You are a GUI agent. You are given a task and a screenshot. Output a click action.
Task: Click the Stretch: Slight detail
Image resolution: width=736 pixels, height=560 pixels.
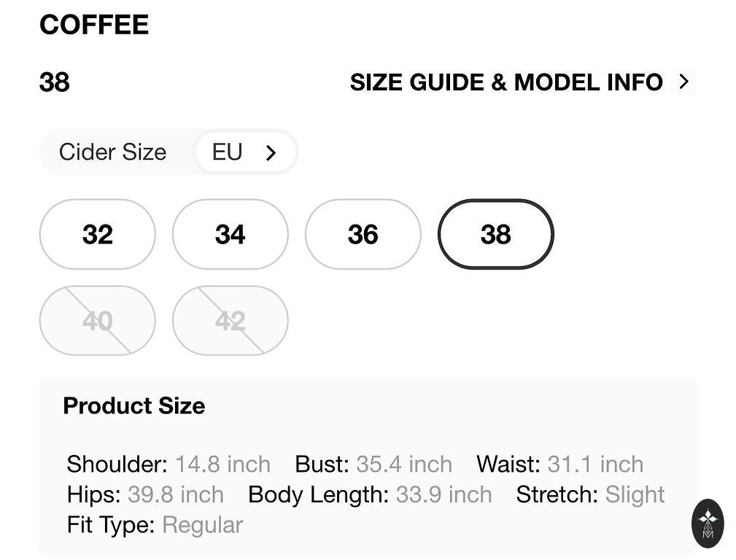pyautogui.click(x=590, y=494)
